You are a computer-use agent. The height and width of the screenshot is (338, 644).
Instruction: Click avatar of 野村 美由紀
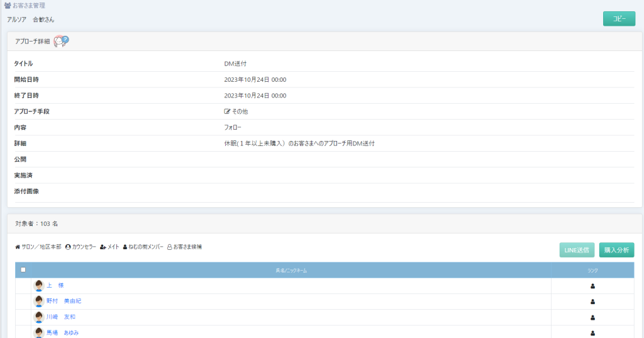(39, 301)
